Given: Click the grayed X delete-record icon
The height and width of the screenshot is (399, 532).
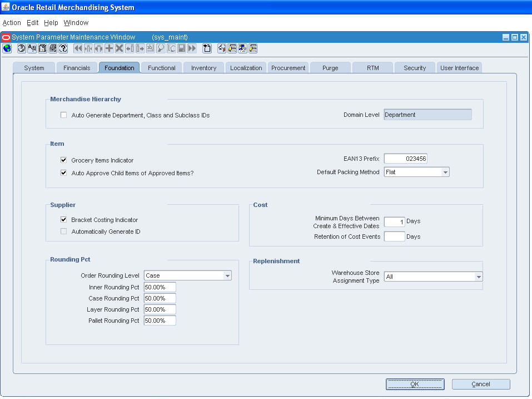Looking at the screenshot, I should [x=120, y=48].
